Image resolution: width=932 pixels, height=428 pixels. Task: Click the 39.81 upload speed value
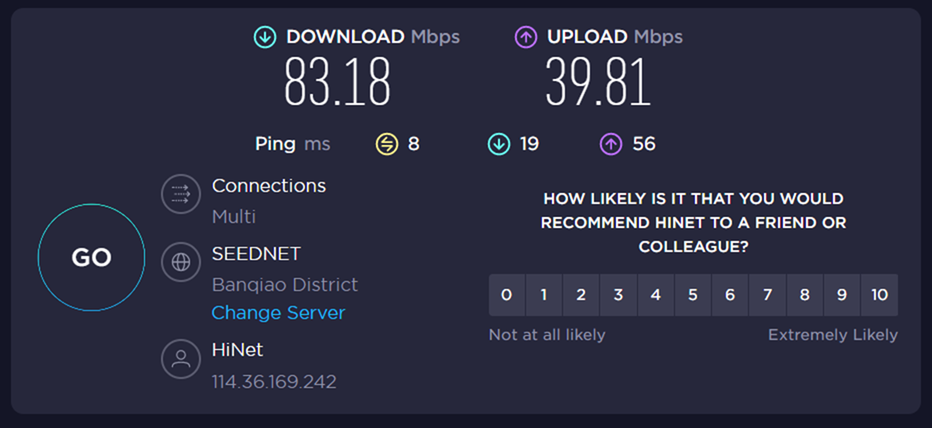pos(598,82)
